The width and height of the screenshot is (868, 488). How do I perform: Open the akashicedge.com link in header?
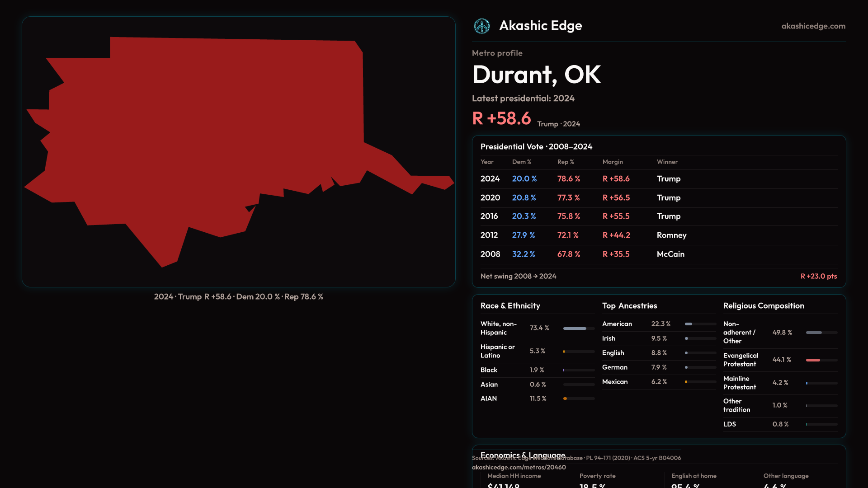pos(813,26)
